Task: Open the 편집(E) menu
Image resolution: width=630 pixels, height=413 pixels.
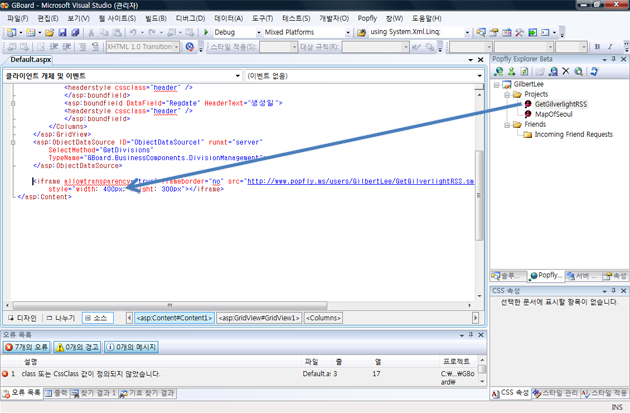Action: click(x=48, y=18)
